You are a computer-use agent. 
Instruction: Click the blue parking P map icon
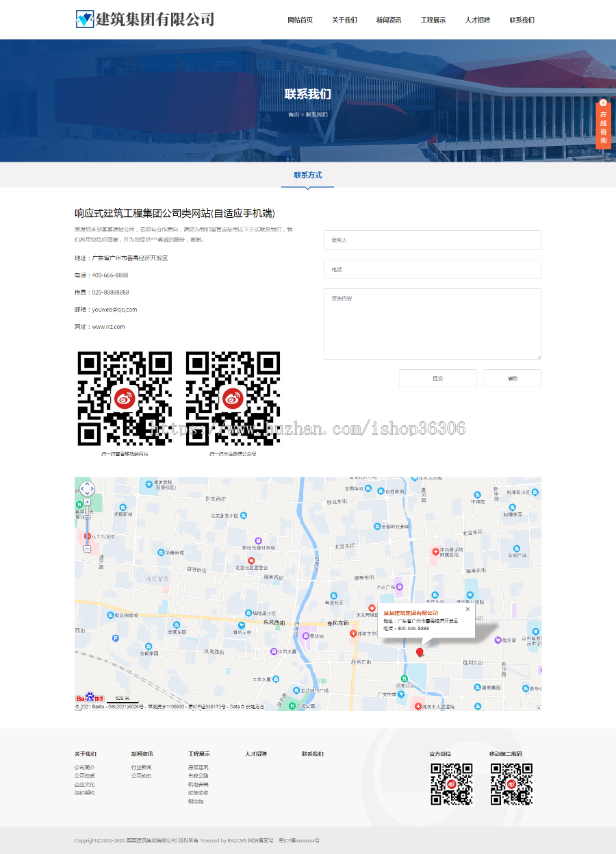point(115,638)
